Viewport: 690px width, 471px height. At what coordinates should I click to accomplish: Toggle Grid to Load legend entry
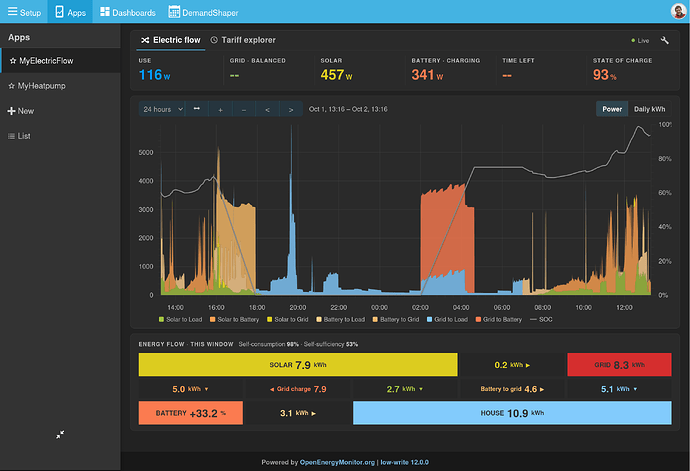(x=447, y=320)
